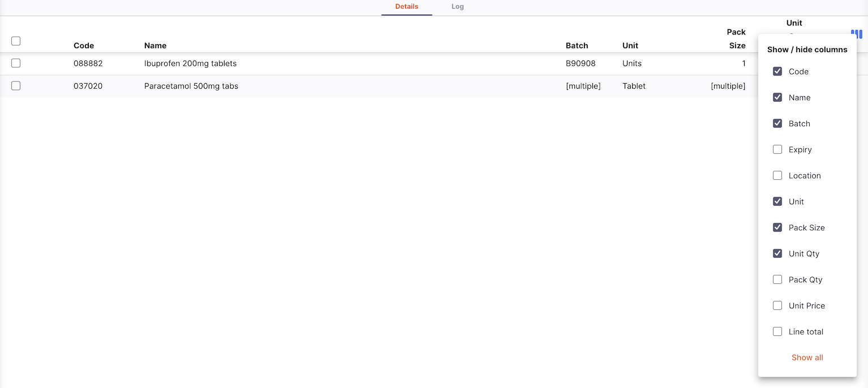Image resolution: width=868 pixels, height=388 pixels.
Task: Sort by the Name column header
Action: coord(155,46)
